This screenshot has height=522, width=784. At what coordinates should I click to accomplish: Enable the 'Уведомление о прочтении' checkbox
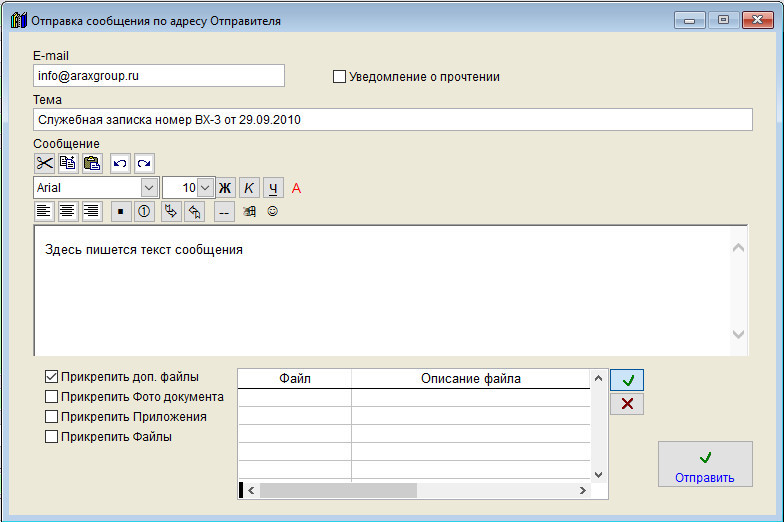click(339, 76)
